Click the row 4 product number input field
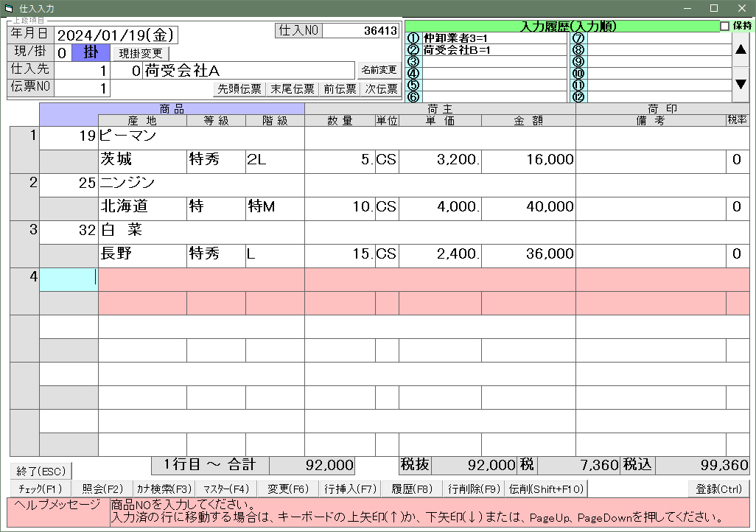Viewport: 756px width, 532px height. [x=69, y=279]
